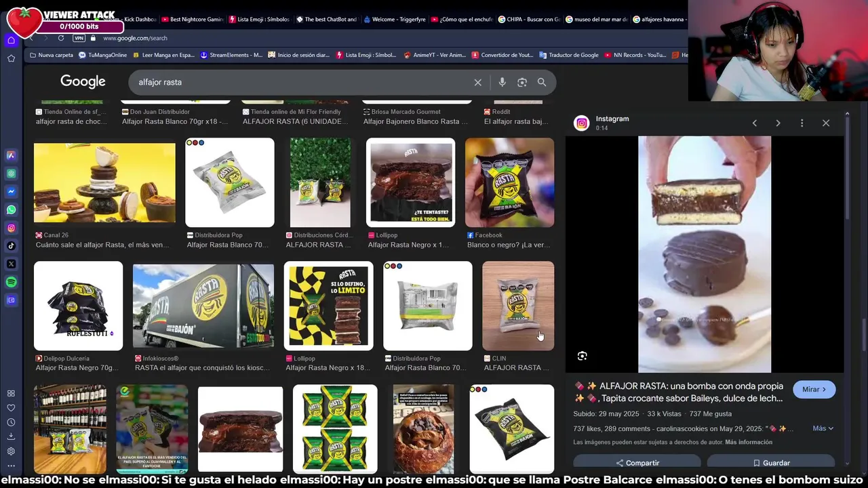Open Spotify in the sidebar
This screenshot has width=868, height=488.
(x=11, y=282)
